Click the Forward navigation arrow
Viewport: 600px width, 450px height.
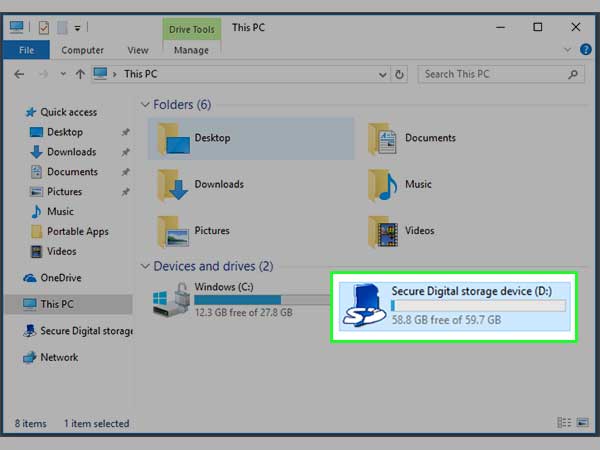point(44,74)
